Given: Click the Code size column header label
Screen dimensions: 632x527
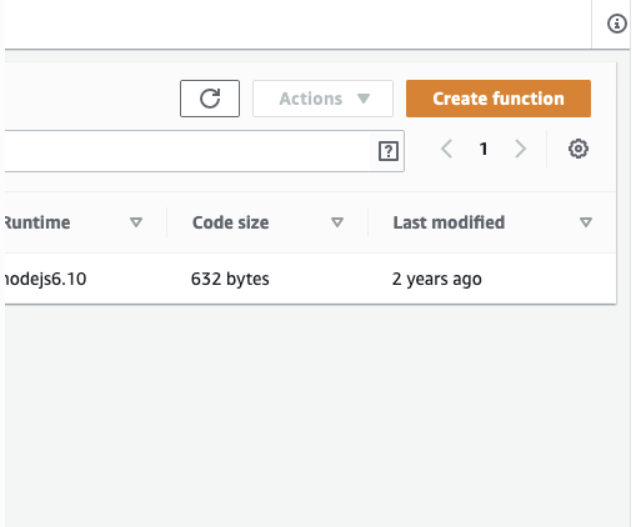Looking at the screenshot, I should [x=231, y=222].
